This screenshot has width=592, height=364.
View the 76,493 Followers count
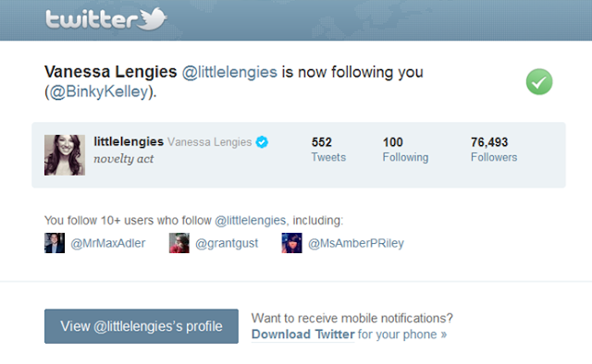click(494, 150)
